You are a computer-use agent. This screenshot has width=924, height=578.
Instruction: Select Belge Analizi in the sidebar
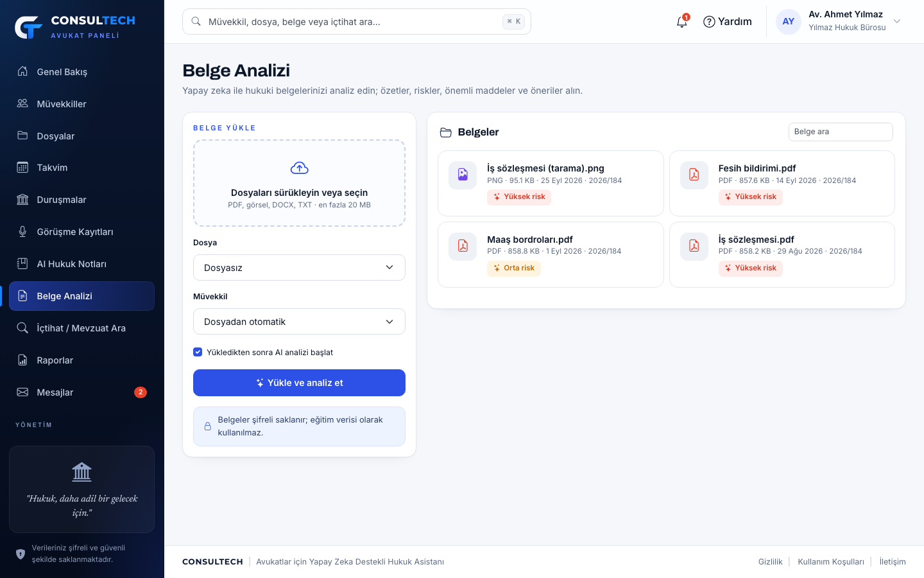tap(81, 296)
